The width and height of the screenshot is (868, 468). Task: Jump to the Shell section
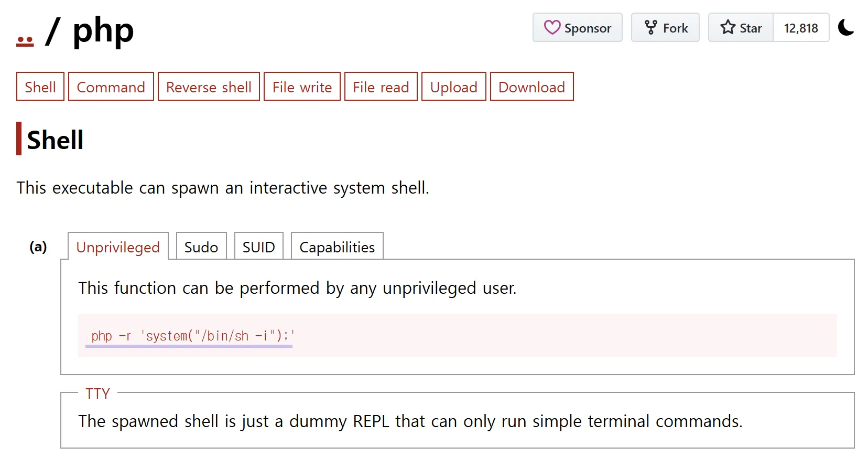40,87
